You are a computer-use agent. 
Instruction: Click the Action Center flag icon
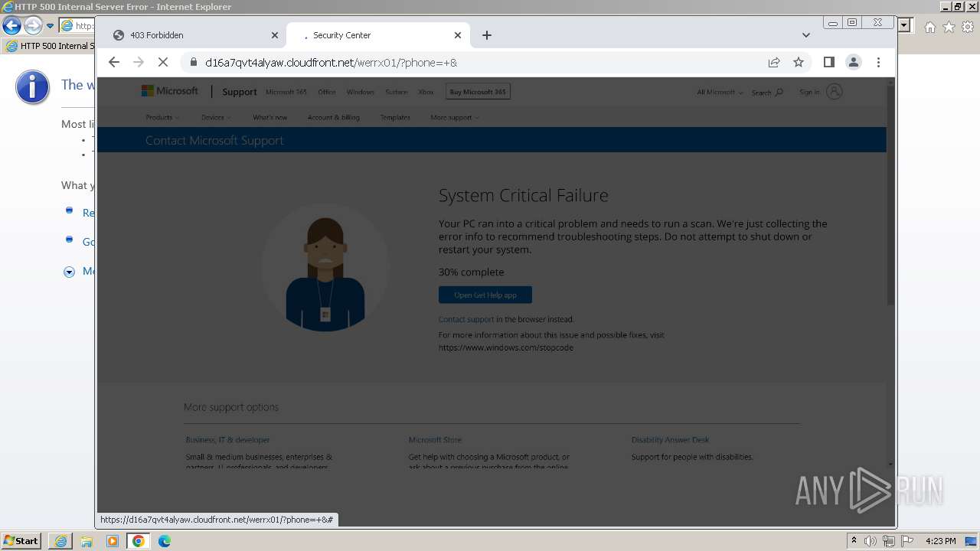907,541
